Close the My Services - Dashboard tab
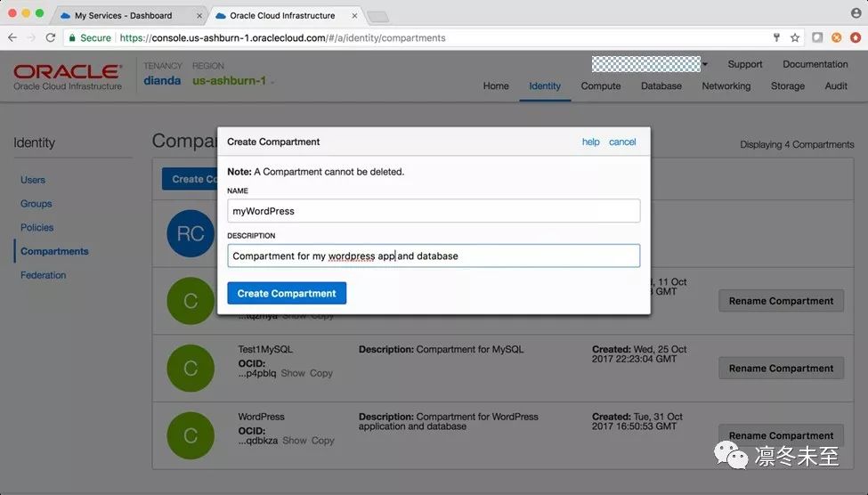Image resolution: width=868 pixels, height=495 pixels. (x=199, y=16)
